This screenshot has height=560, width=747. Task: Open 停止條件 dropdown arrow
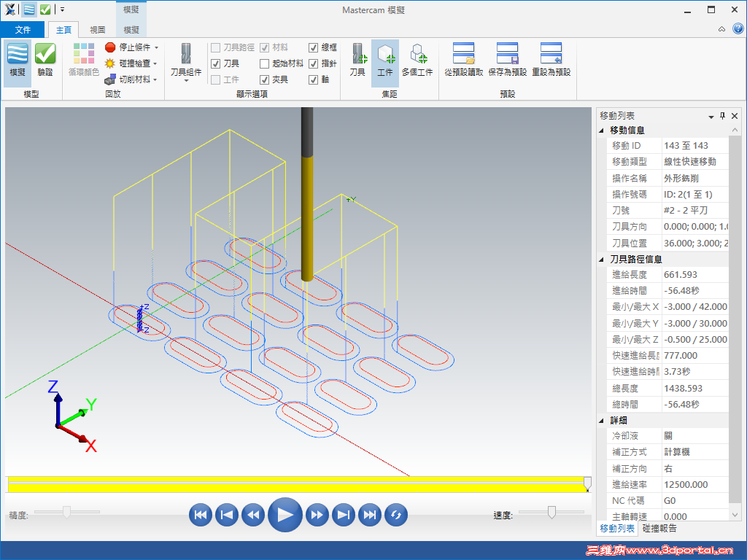(x=156, y=47)
